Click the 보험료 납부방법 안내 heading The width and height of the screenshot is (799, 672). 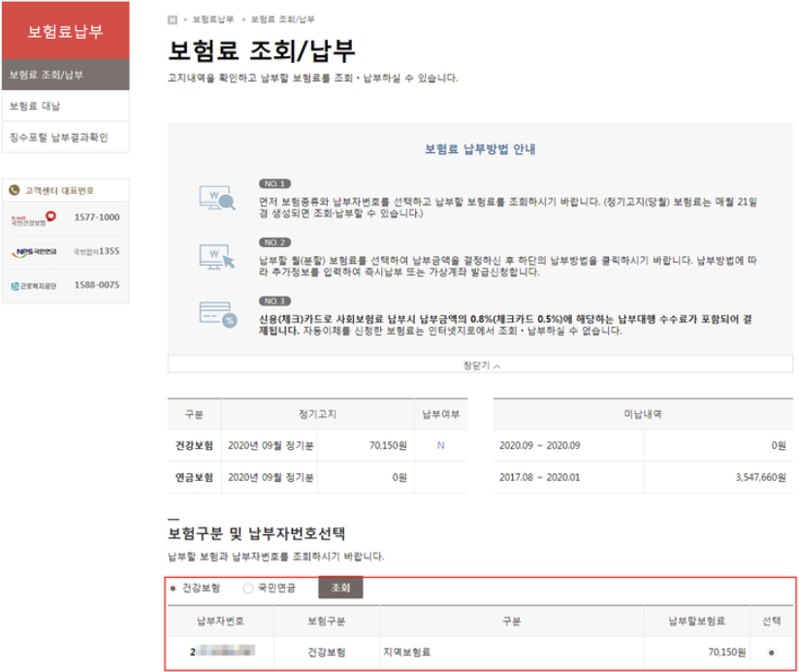(x=480, y=148)
